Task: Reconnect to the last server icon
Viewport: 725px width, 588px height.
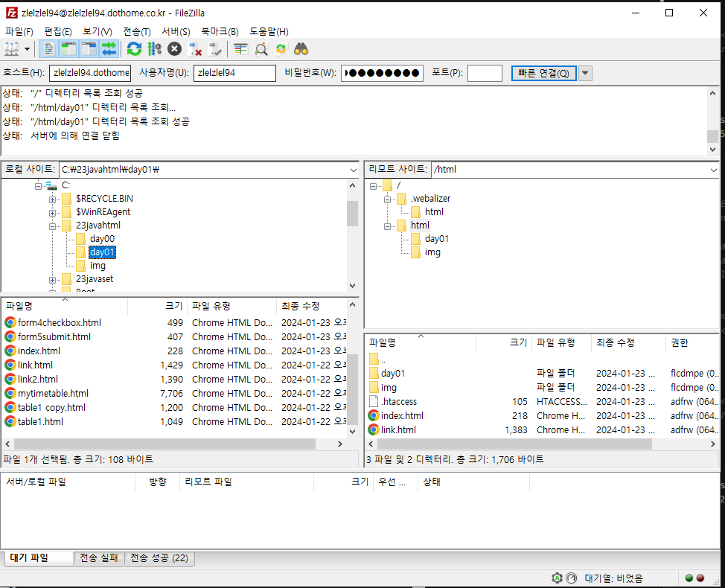Action: click(215, 49)
